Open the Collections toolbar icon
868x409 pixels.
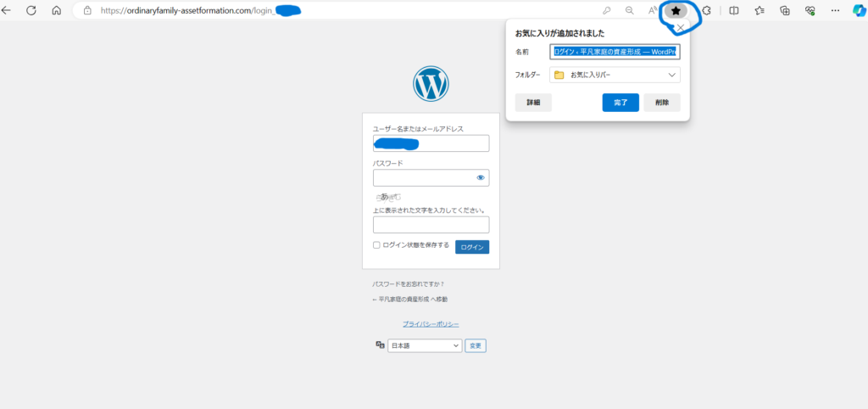click(x=784, y=10)
